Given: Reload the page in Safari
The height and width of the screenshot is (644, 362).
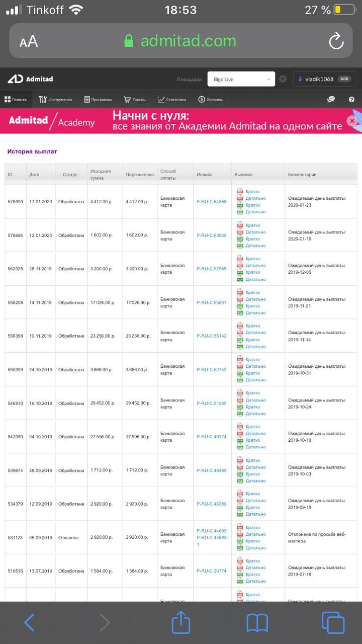Looking at the screenshot, I should coord(336,41).
